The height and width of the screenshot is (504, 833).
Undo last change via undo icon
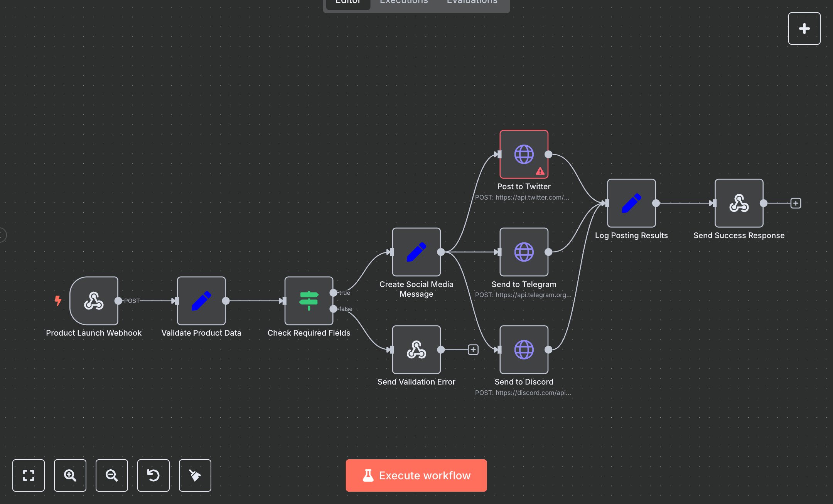153,475
